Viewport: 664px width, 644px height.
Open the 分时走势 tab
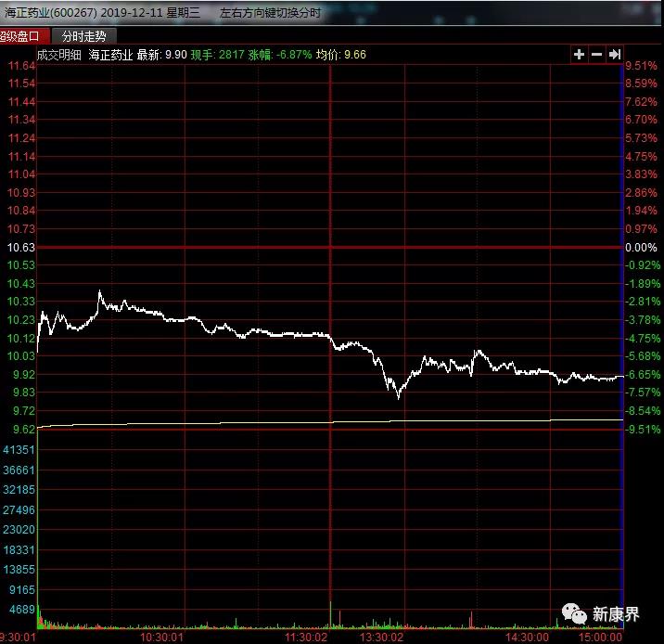(x=83, y=36)
